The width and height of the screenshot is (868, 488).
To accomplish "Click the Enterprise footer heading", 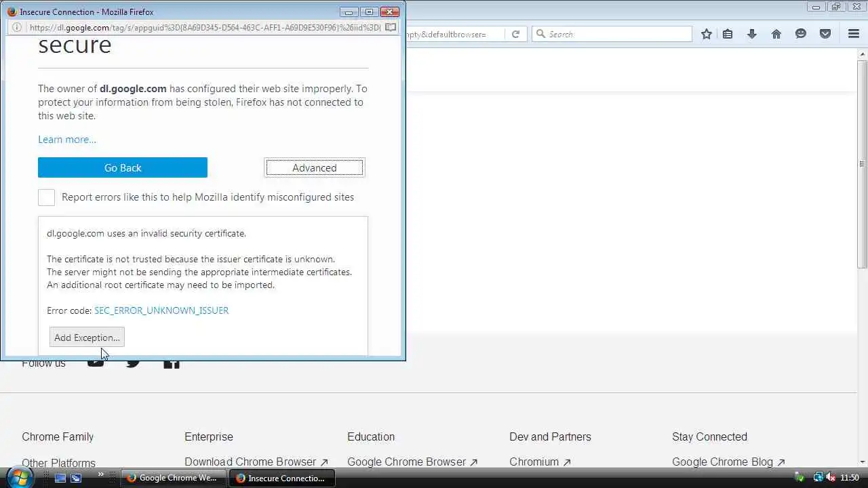I will 209,436.
